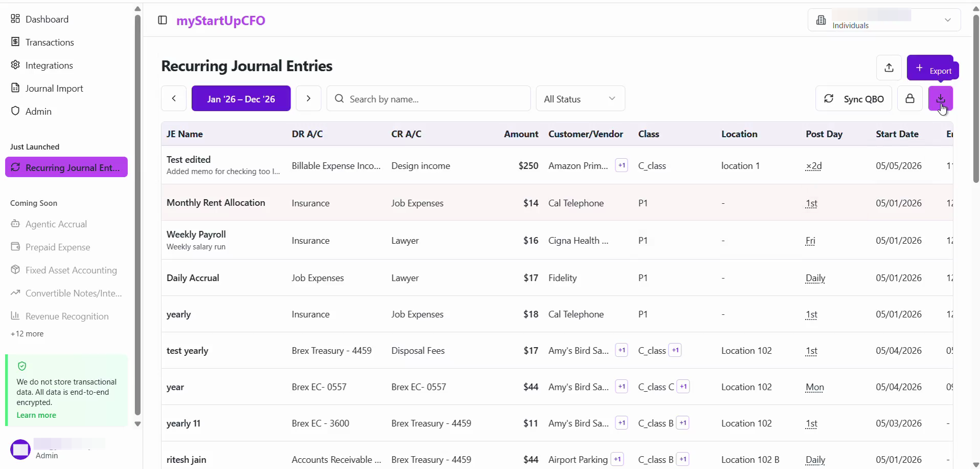Expand the +12 more list

pos(27,333)
